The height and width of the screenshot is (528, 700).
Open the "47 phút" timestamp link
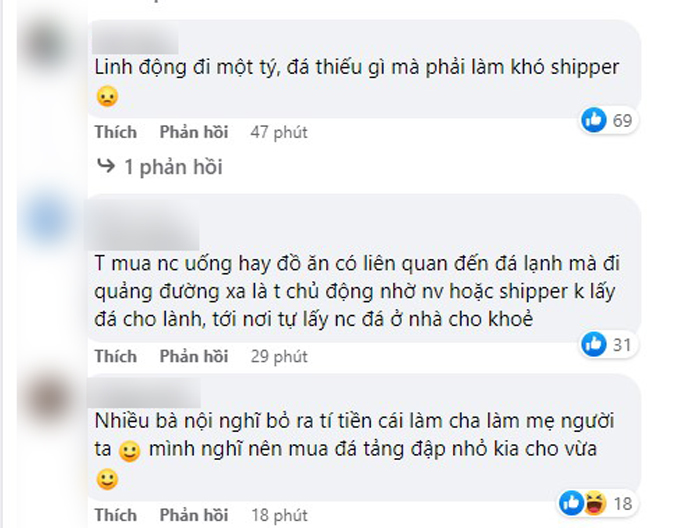tap(278, 132)
